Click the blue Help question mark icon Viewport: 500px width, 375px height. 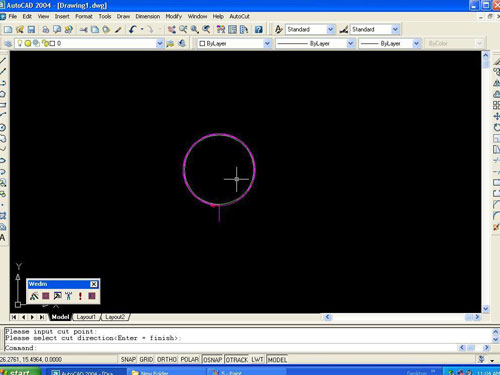point(259,30)
